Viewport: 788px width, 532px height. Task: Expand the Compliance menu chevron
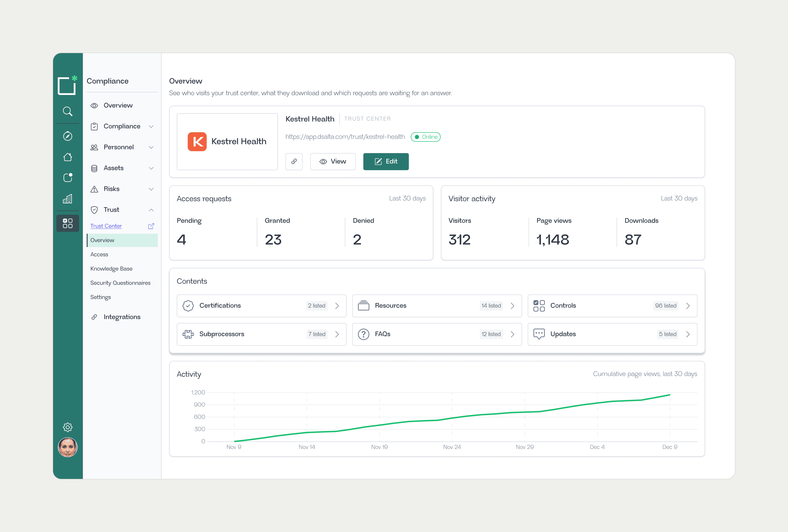151,126
